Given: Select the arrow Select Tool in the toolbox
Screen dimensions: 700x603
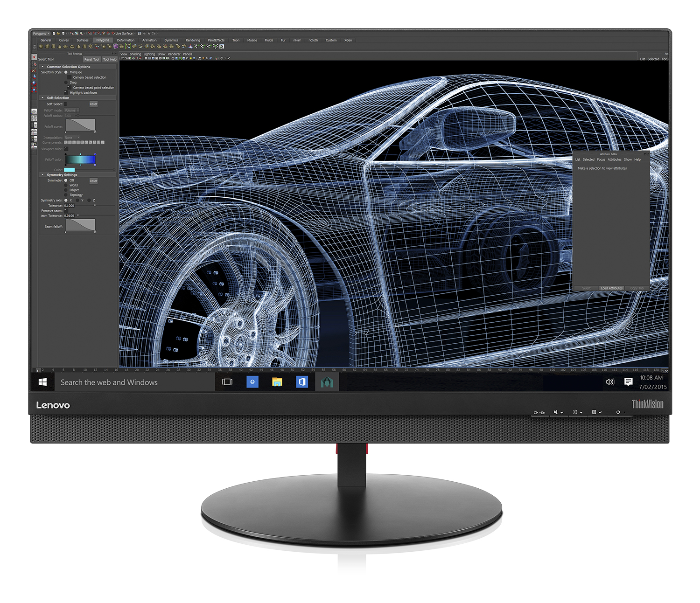Looking at the screenshot, I should (x=34, y=57).
